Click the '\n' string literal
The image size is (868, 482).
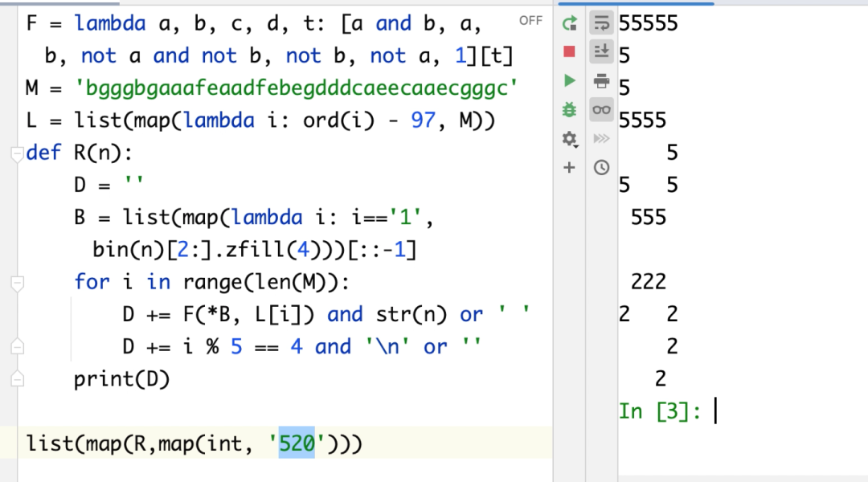coord(387,347)
